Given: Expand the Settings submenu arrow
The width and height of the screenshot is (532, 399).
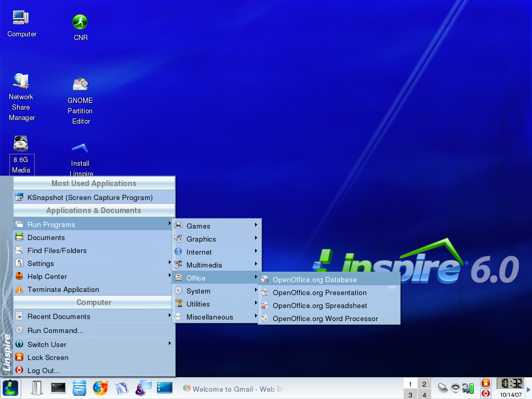Looking at the screenshot, I should 170,262.
